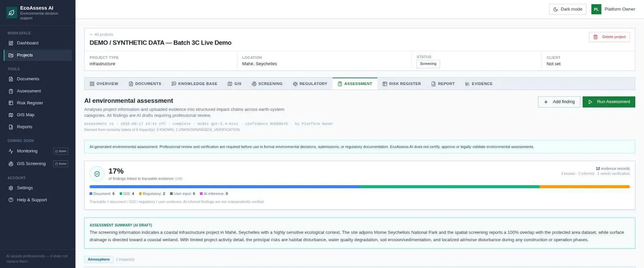The height and width of the screenshot is (268, 644).
Task: Click the trash icon on Delete project
Action: point(596,37)
